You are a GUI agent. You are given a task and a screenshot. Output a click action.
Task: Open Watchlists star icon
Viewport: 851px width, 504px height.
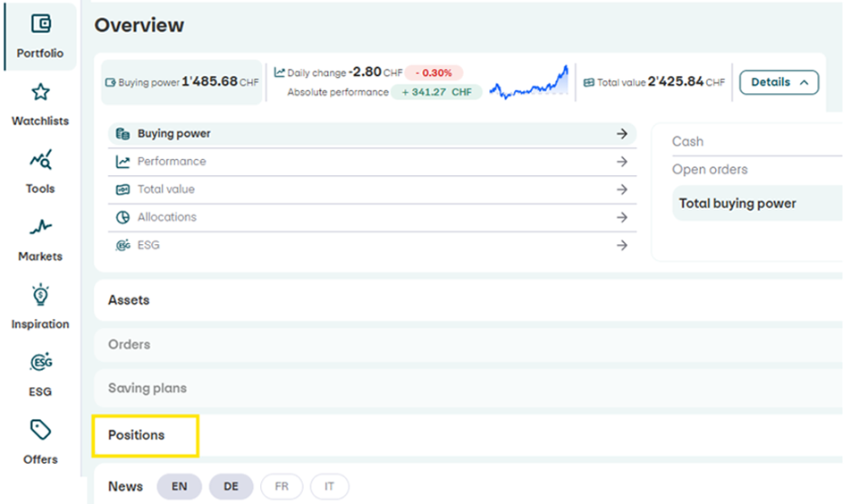click(40, 92)
